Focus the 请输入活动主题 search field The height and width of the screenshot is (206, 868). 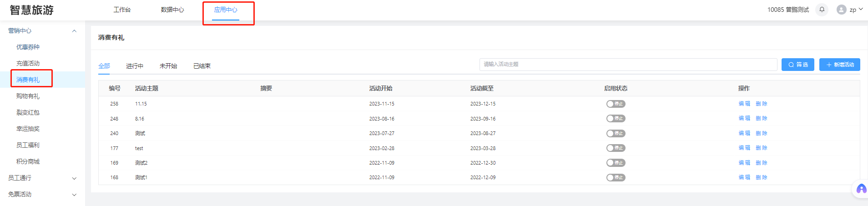pyautogui.click(x=628, y=65)
